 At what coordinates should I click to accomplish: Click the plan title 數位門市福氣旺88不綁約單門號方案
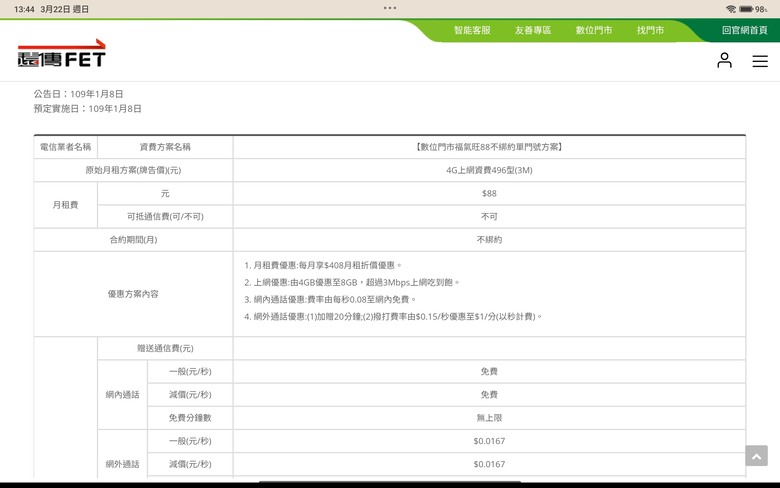[489, 147]
